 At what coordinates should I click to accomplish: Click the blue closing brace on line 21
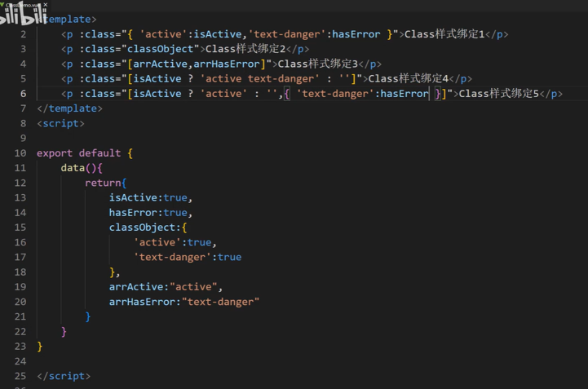click(88, 317)
